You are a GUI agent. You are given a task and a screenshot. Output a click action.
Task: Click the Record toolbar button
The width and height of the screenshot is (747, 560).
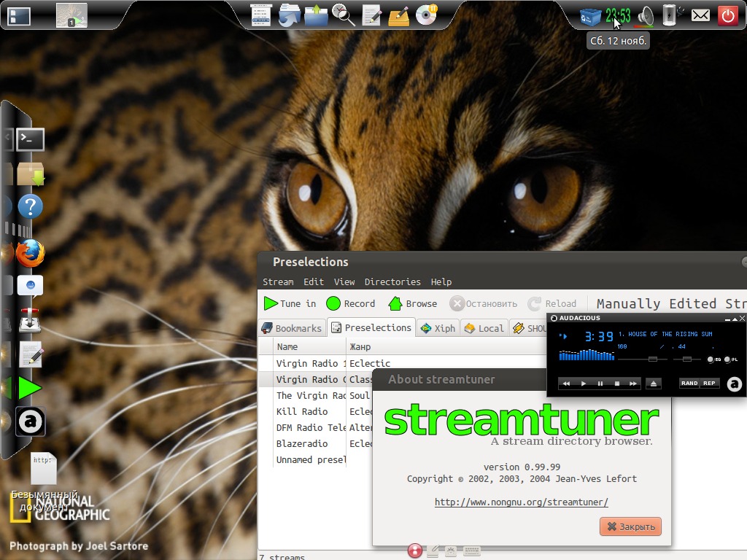[x=351, y=304]
